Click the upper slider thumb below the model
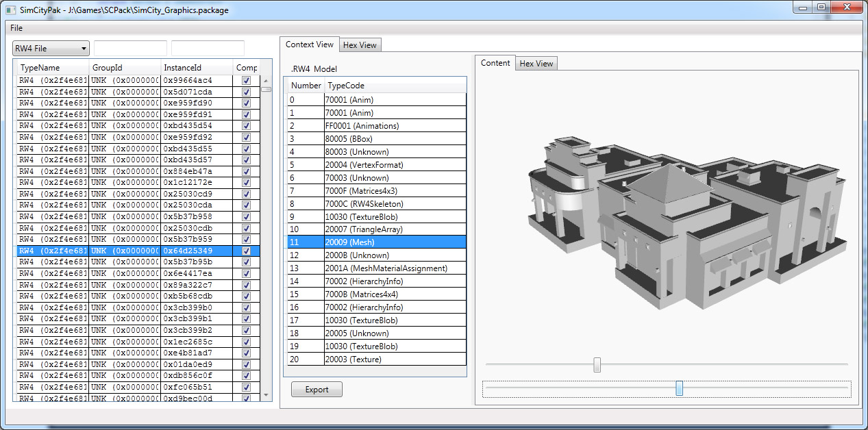This screenshot has width=868, height=430. [597, 365]
